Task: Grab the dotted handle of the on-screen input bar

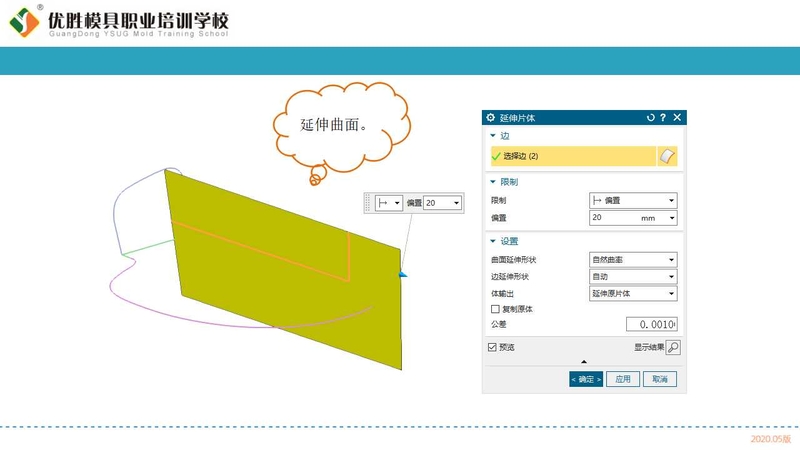Action: [367, 203]
